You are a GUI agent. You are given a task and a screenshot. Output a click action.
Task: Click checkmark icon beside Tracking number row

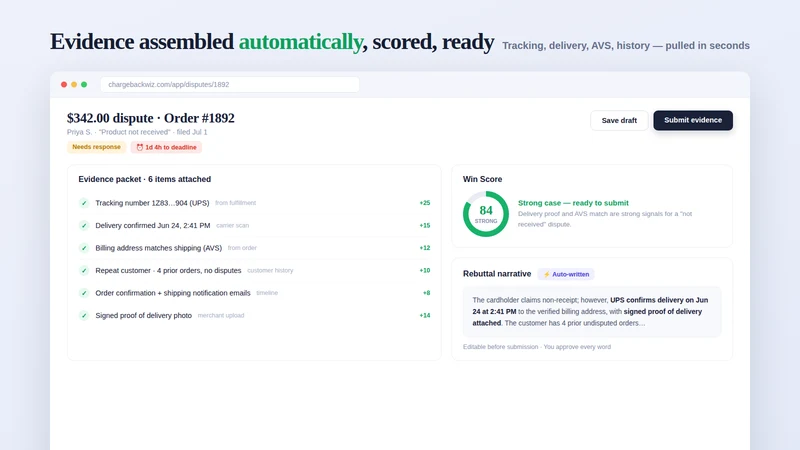coord(84,203)
